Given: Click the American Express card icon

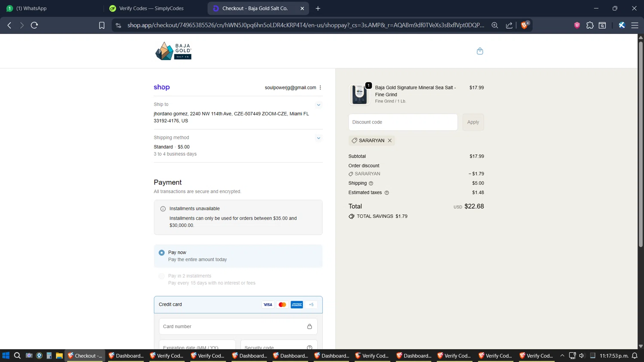Looking at the screenshot, I should coord(297,305).
